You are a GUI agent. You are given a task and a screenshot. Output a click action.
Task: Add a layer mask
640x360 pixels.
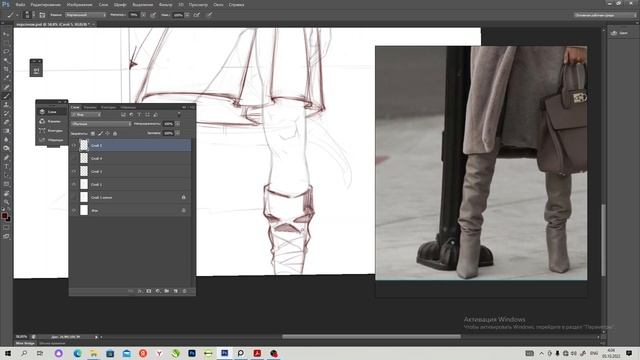(x=149, y=291)
